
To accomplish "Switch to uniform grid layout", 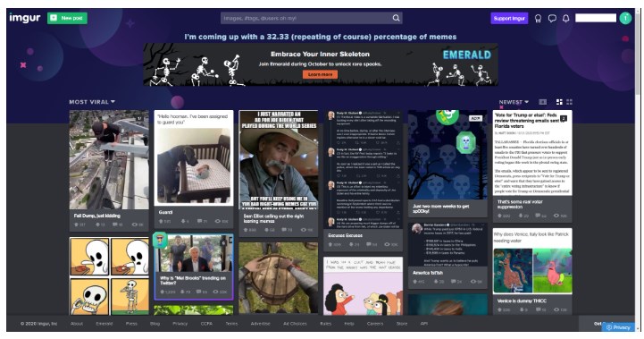I will [x=569, y=102].
